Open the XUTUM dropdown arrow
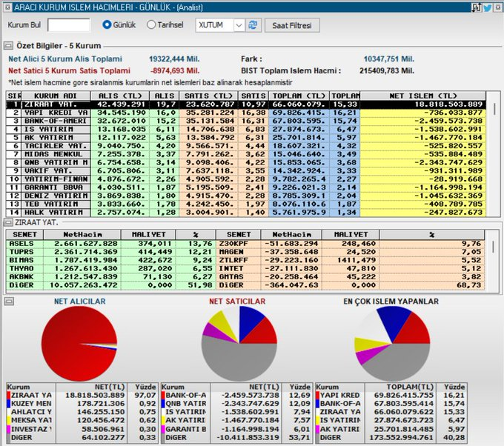The width and height of the screenshot is (504, 446). [239, 25]
